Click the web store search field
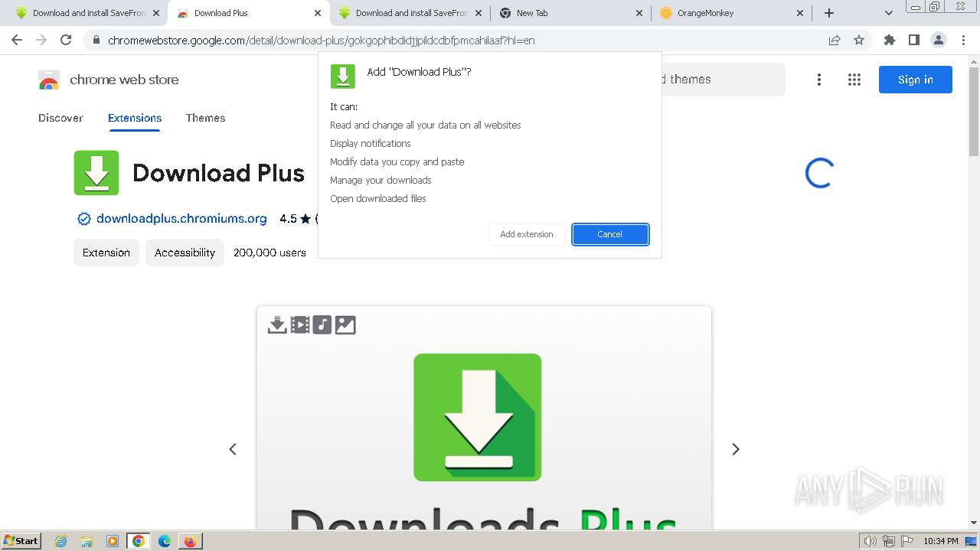The height and width of the screenshot is (551, 980). click(x=723, y=80)
